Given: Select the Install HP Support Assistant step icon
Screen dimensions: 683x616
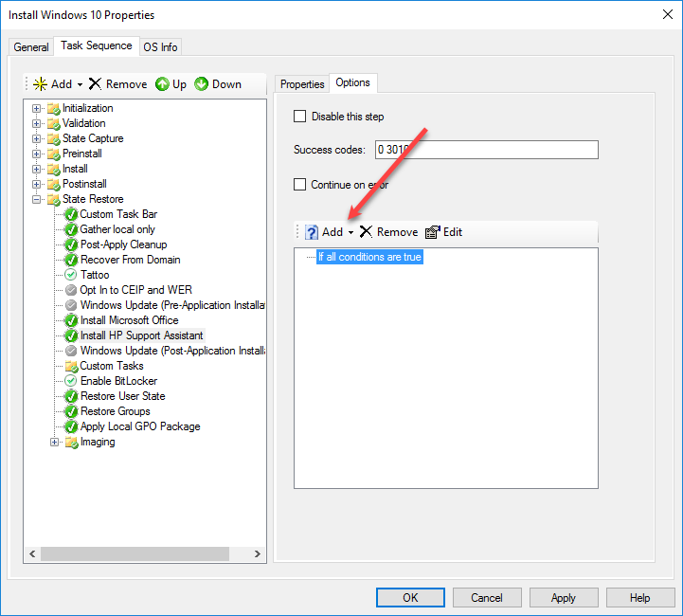Looking at the screenshot, I should tap(71, 335).
